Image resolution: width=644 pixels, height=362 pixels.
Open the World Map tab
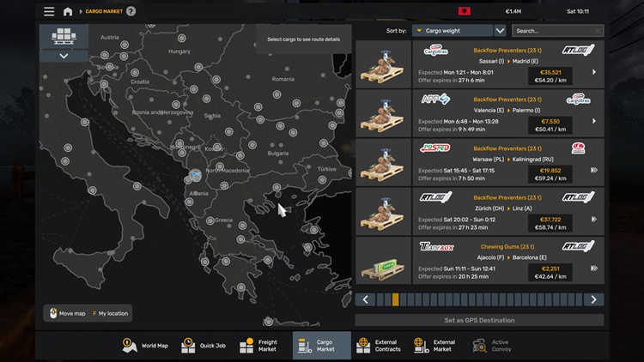pos(145,345)
